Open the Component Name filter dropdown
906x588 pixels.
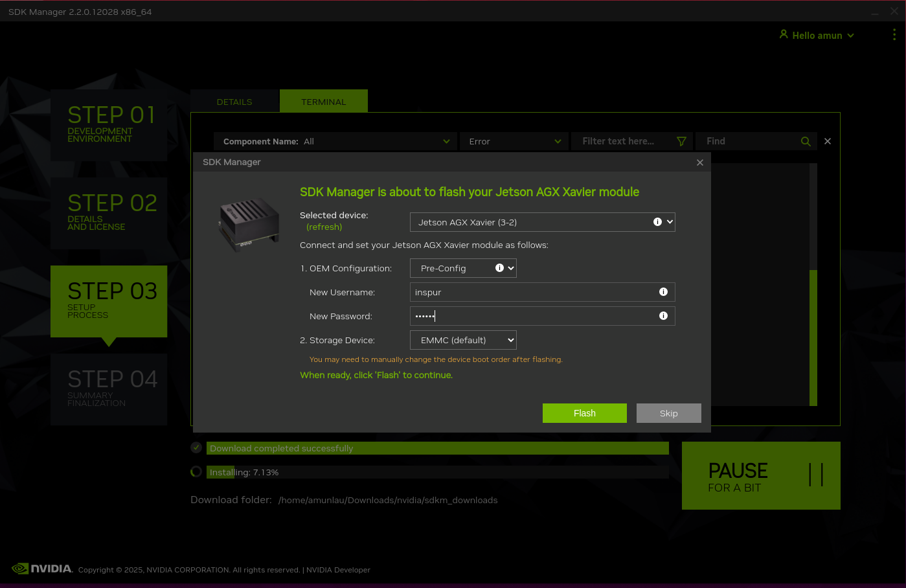[x=335, y=141]
